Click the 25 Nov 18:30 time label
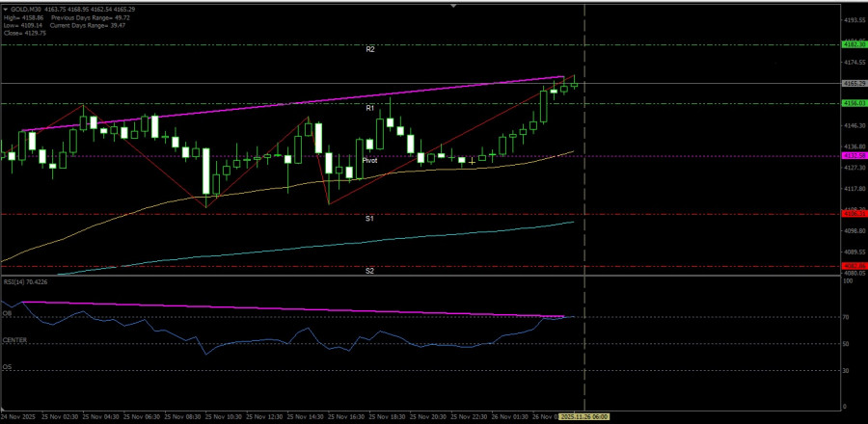 coord(387,415)
